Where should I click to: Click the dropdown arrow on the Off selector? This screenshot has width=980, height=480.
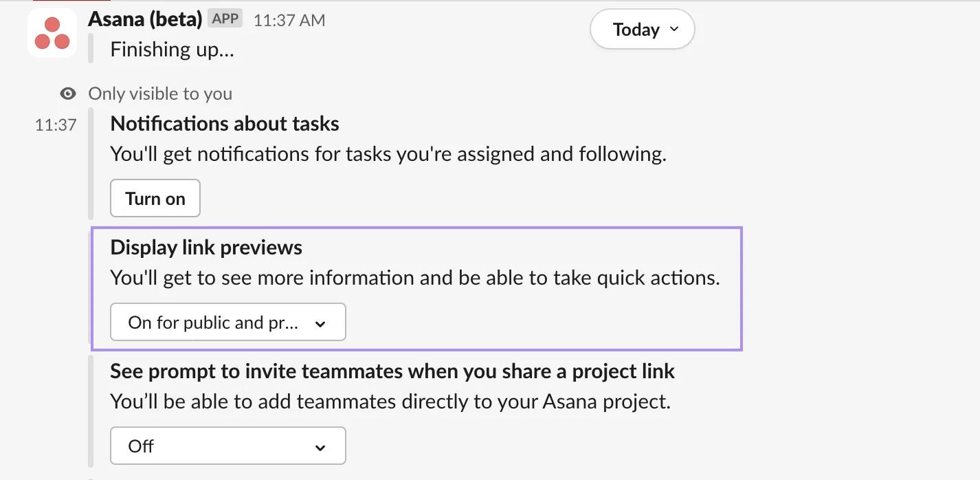point(320,446)
